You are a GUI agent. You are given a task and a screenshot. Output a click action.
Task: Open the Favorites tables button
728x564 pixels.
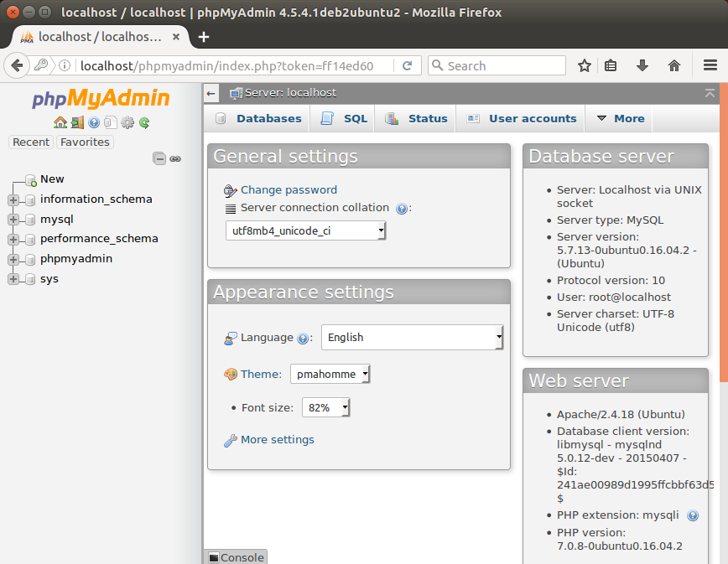click(85, 142)
